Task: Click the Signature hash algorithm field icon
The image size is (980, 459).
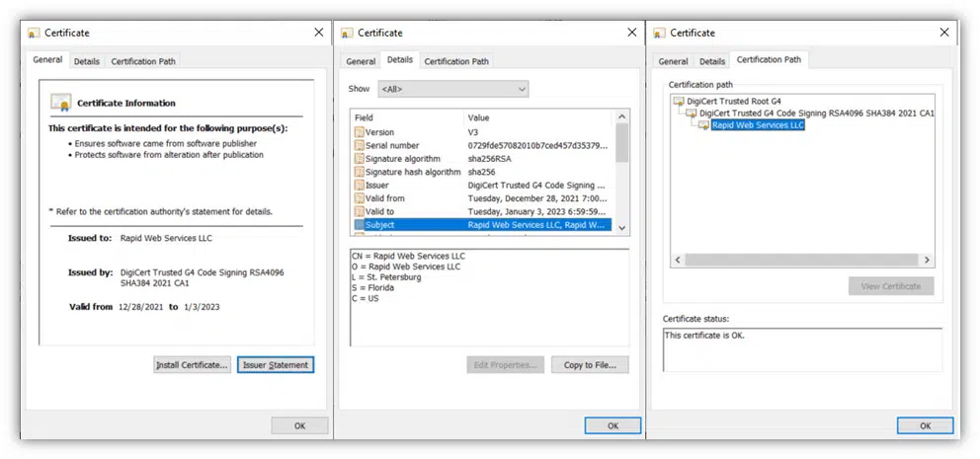Action: (359, 172)
